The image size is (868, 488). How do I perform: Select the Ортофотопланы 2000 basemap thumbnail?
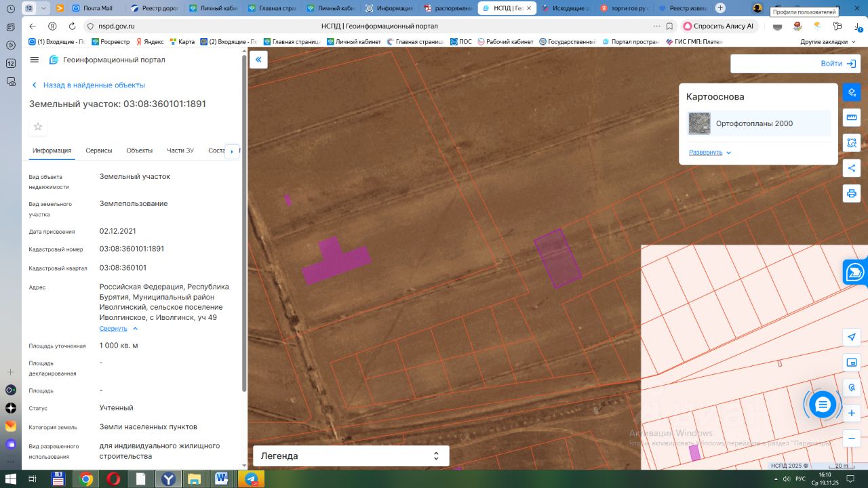(x=699, y=123)
